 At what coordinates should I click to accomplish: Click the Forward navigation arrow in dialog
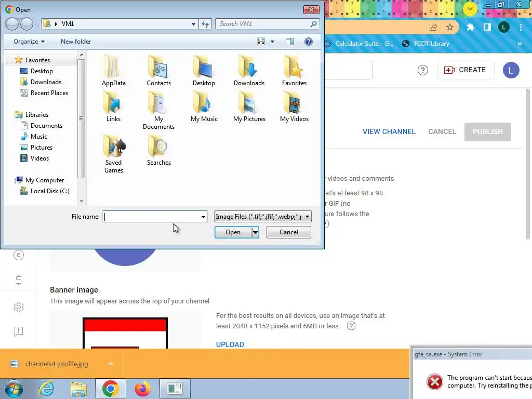[26, 24]
